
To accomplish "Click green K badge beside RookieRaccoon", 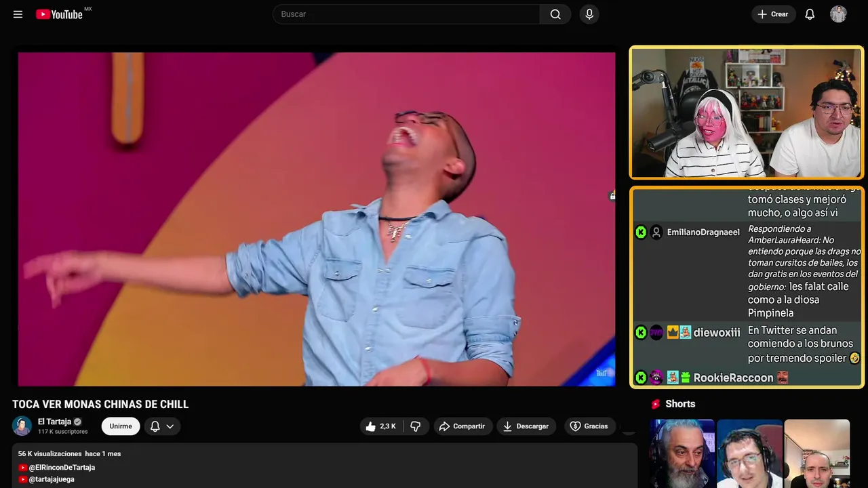I will coord(641,378).
